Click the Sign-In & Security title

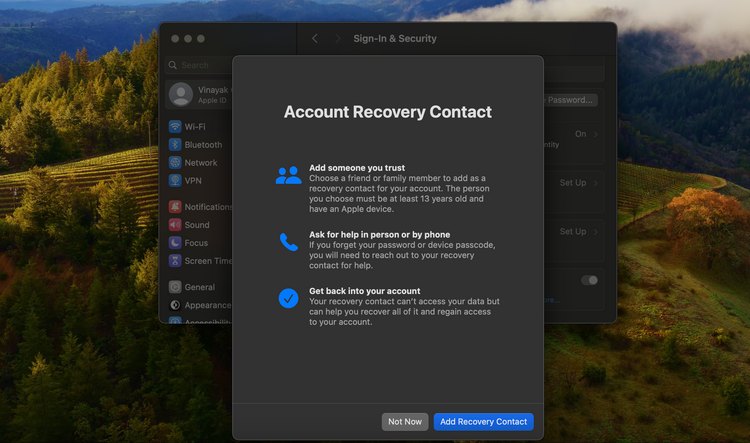395,38
